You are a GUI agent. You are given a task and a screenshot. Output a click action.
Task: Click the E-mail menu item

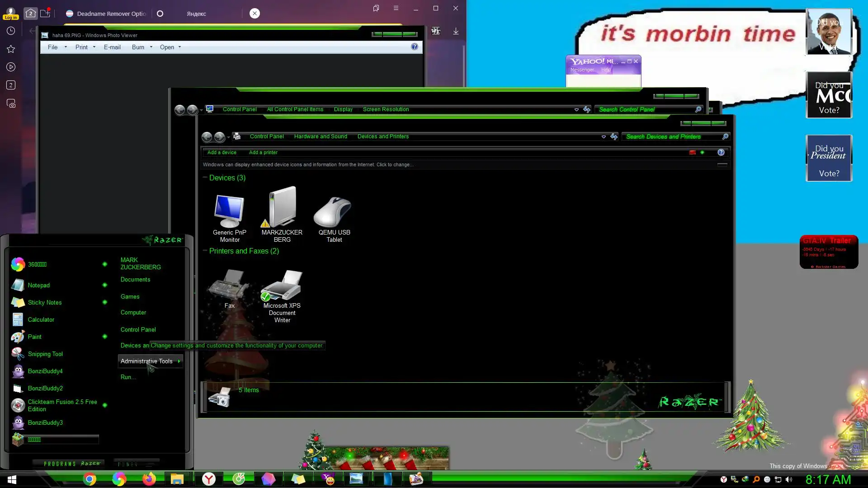[x=112, y=47]
